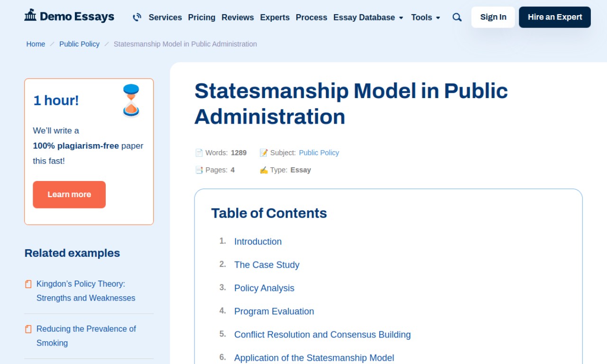Open the Public Policy breadcrumb link
Viewport: 607px width, 364px height.
pyautogui.click(x=79, y=44)
